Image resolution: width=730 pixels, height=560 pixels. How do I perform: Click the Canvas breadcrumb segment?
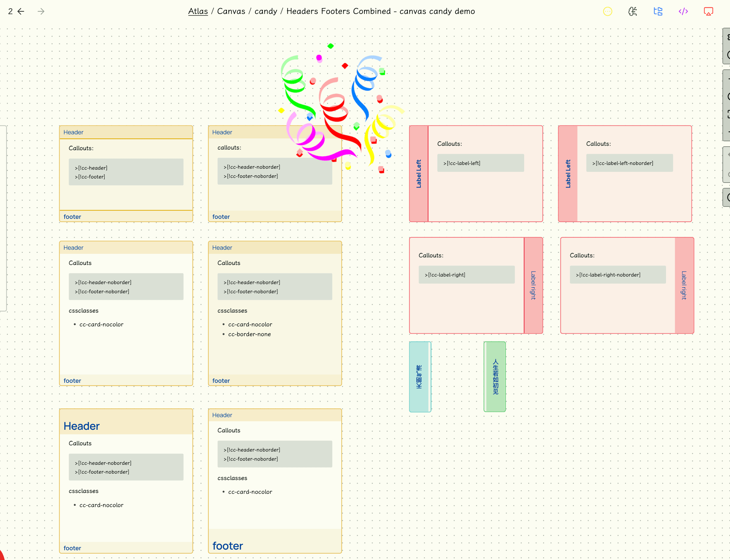[231, 11]
